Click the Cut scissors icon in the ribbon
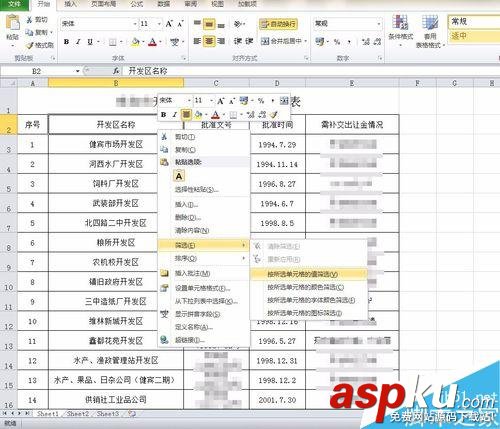This screenshot has height=429, width=500. tap(30, 20)
